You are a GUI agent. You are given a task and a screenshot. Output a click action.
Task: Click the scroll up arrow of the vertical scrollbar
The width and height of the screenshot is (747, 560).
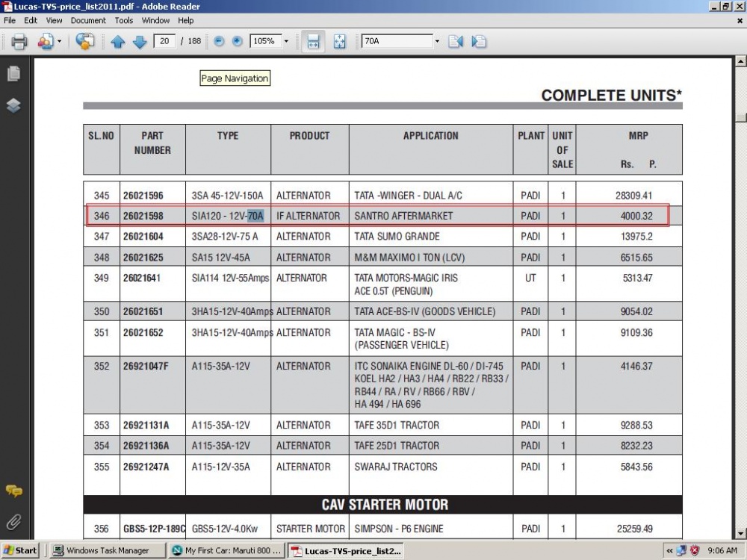coord(741,61)
